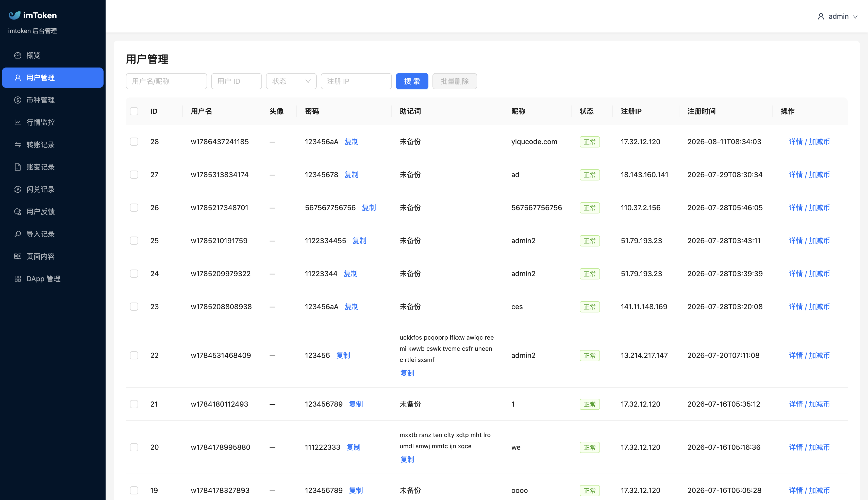Click the 转账记录 swap arrows icon
This screenshot has height=500, width=868.
[x=18, y=145]
